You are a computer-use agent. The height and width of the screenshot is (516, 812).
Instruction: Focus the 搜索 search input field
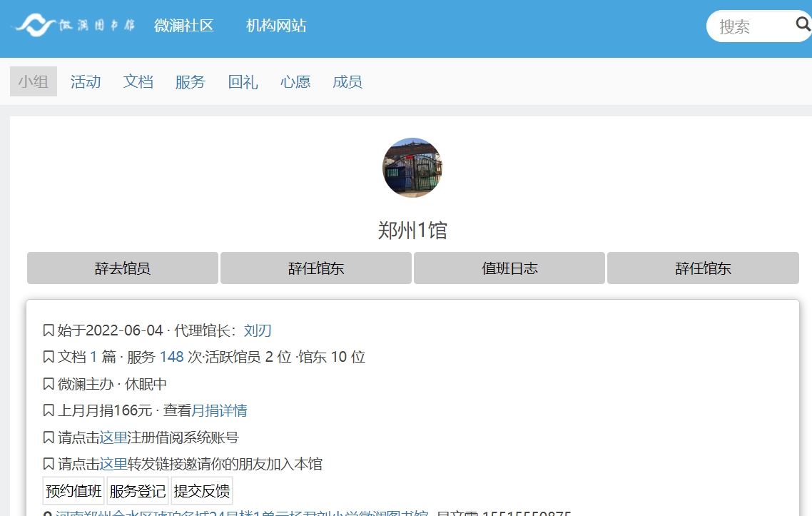click(749, 26)
